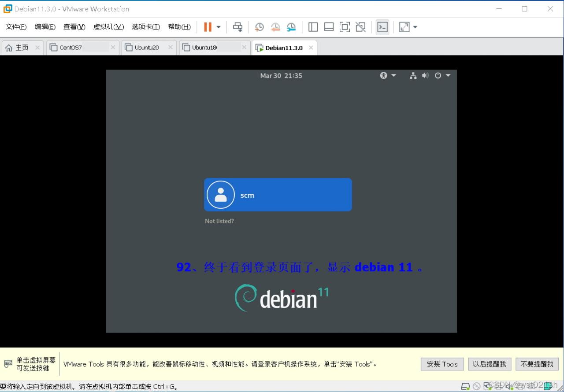Click the VM icon on the CentOS7 tab
The height and width of the screenshot is (392, 564).
click(53, 48)
